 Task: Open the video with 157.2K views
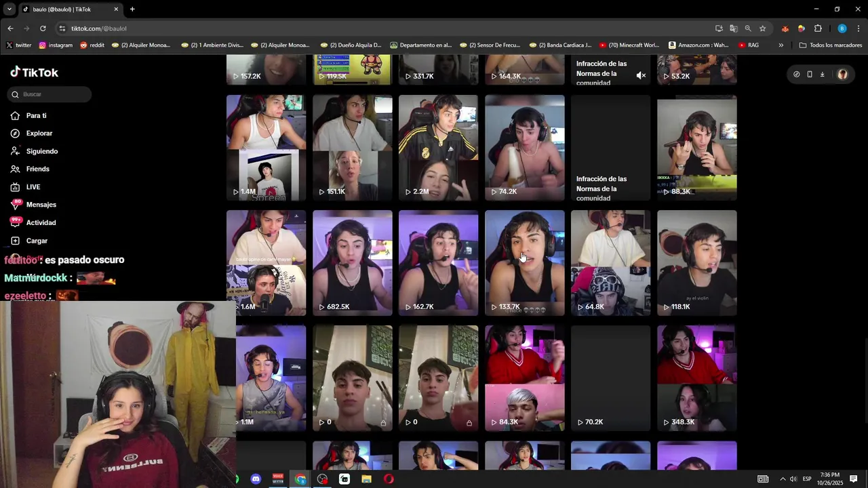click(266, 70)
